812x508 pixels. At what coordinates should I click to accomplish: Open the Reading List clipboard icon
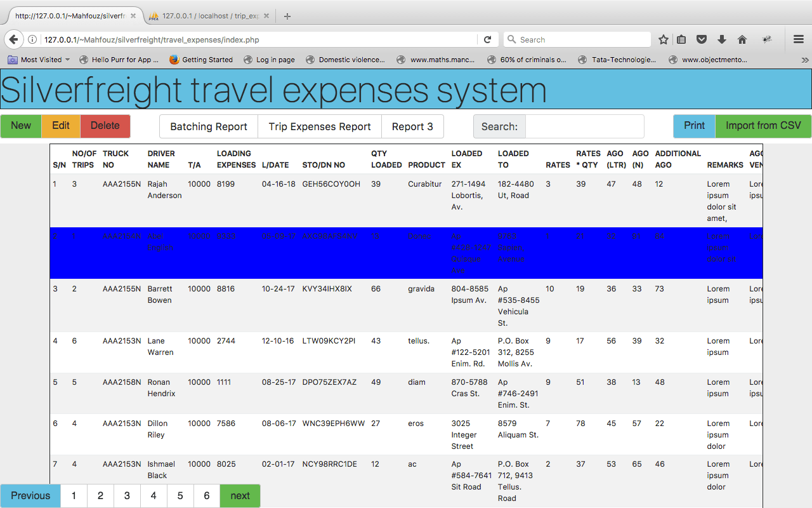coord(681,39)
